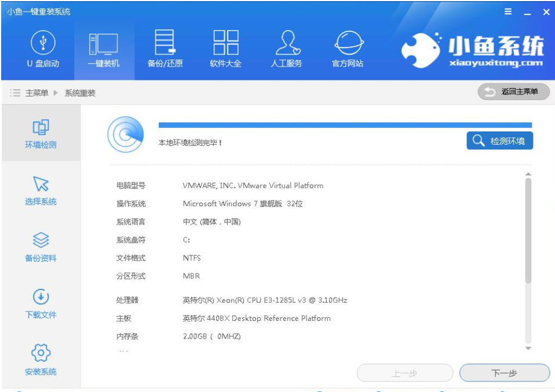Image resolution: width=555 pixels, height=392 pixels.
Task: Select the 环境检测 environment check step
Action: coord(41,133)
